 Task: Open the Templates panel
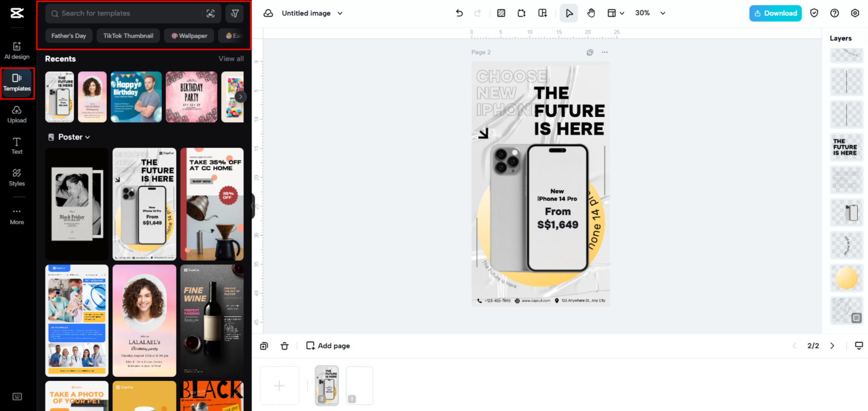17,83
